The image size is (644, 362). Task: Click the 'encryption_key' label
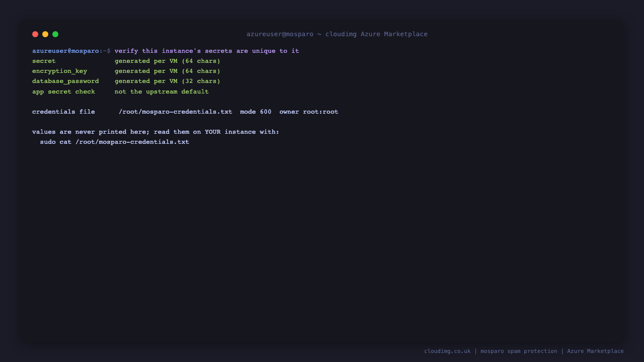(x=59, y=71)
